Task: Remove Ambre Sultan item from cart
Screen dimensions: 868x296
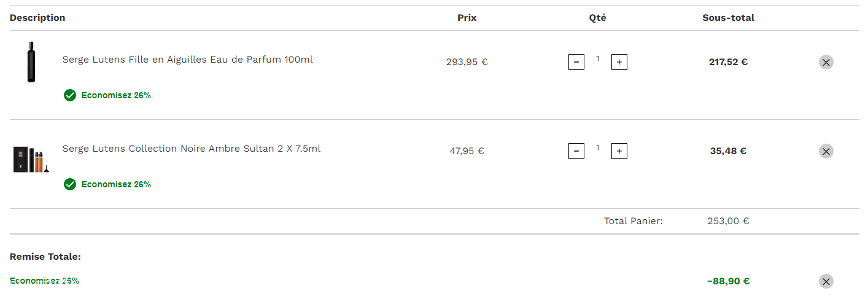Action: (826, 151)
